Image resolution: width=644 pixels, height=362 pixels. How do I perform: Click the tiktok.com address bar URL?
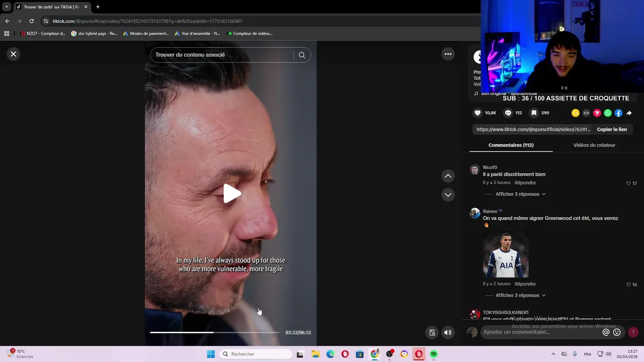click(147, 21)
